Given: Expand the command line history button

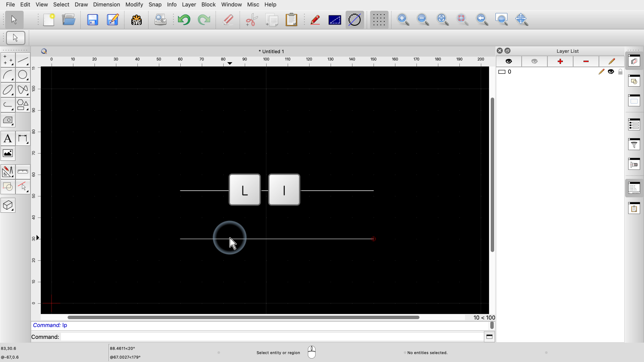Looking at the screenshot, I should coord(489,337).
